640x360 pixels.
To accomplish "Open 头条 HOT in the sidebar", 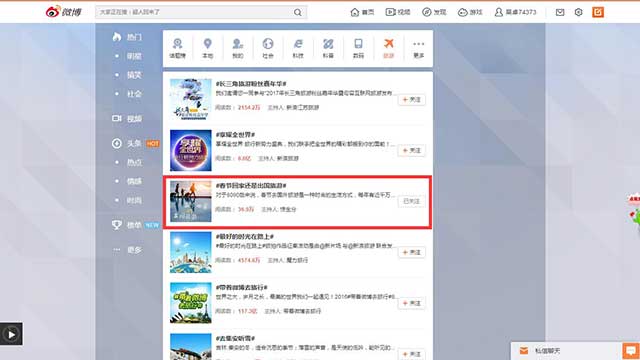I will (136, 143).
